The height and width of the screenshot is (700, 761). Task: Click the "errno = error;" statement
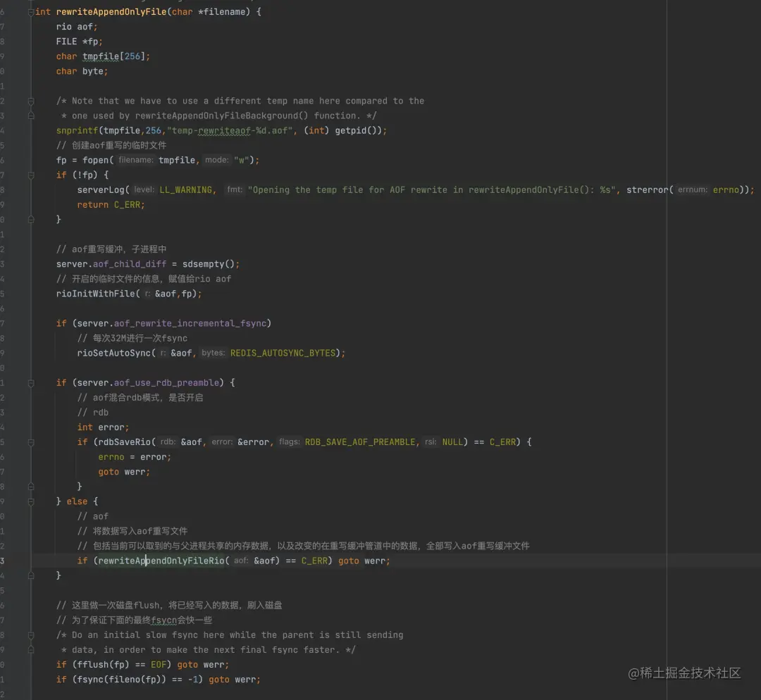point(135,457)
